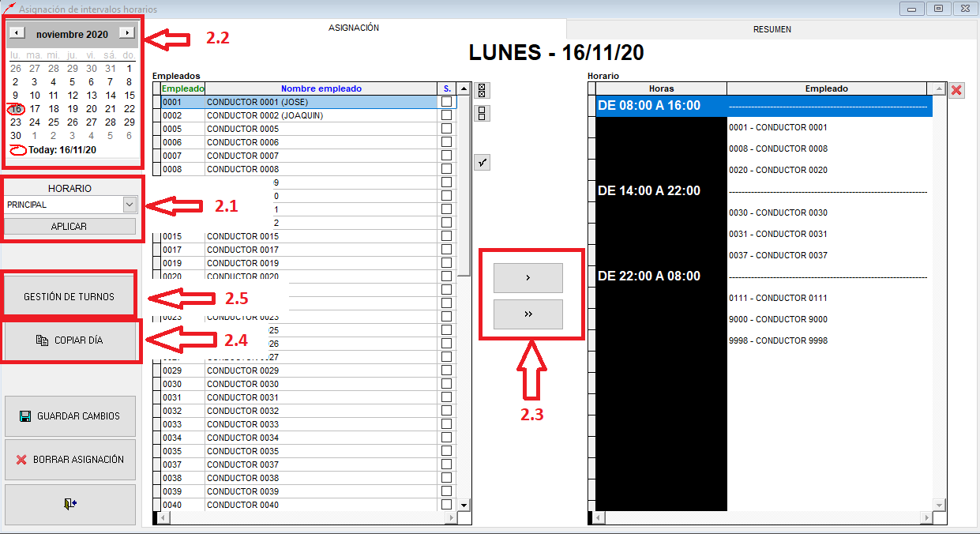This screenshot has width=980, height=534.
Task: Select employee row CONDUCTOR 0033
Action: 306,424
